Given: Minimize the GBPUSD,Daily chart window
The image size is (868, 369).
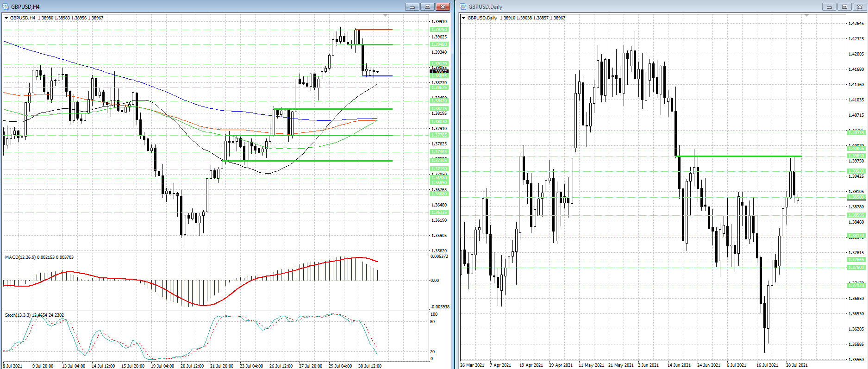Looking at the screenshot, I should (829, 6).
